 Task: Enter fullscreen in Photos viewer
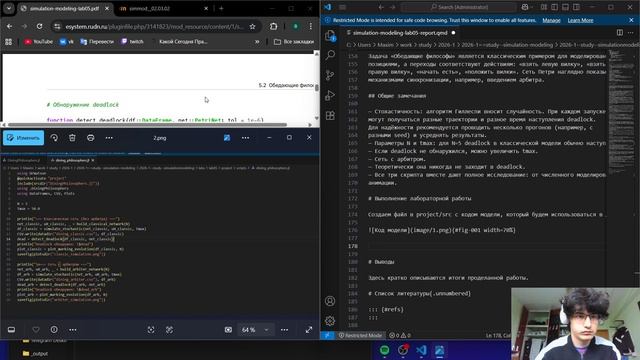309,329
